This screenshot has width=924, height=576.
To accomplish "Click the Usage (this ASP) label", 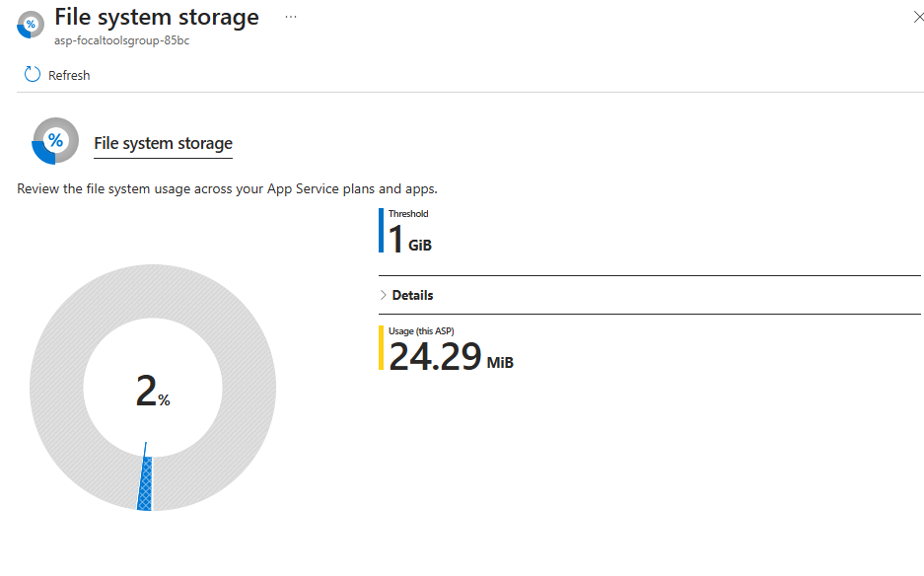I will click(x=421, y=330).
